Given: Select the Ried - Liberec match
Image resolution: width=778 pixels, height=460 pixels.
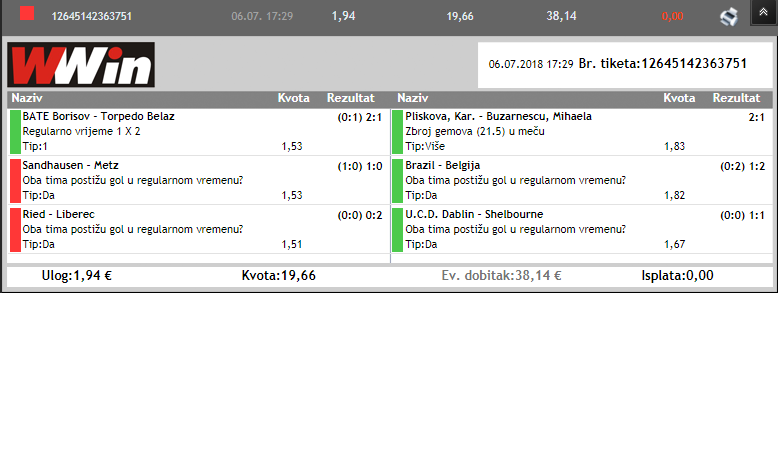Looking at the screenshot, I should click(59, 214).
